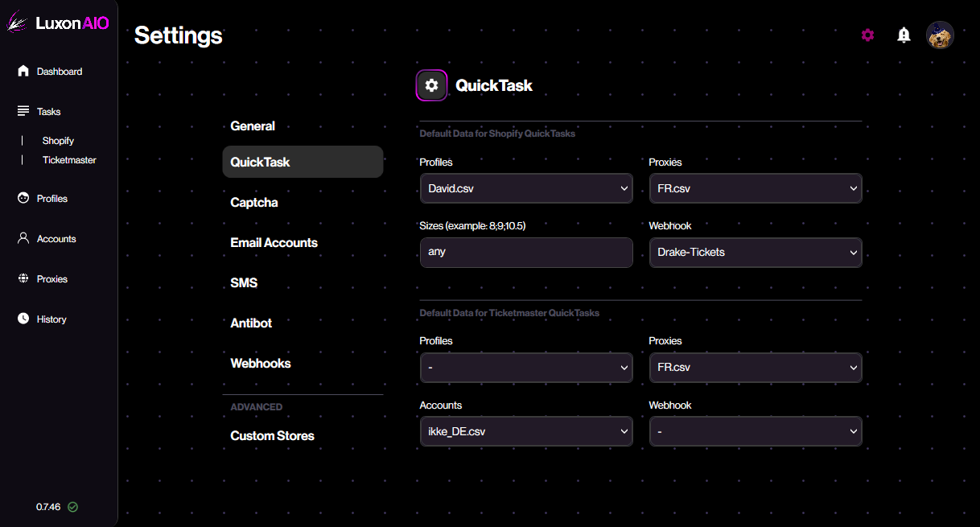The height and width of the screenshot is (527, 980).
Task: Switch to the Captcha settings tab
Action: click(254, 203)
